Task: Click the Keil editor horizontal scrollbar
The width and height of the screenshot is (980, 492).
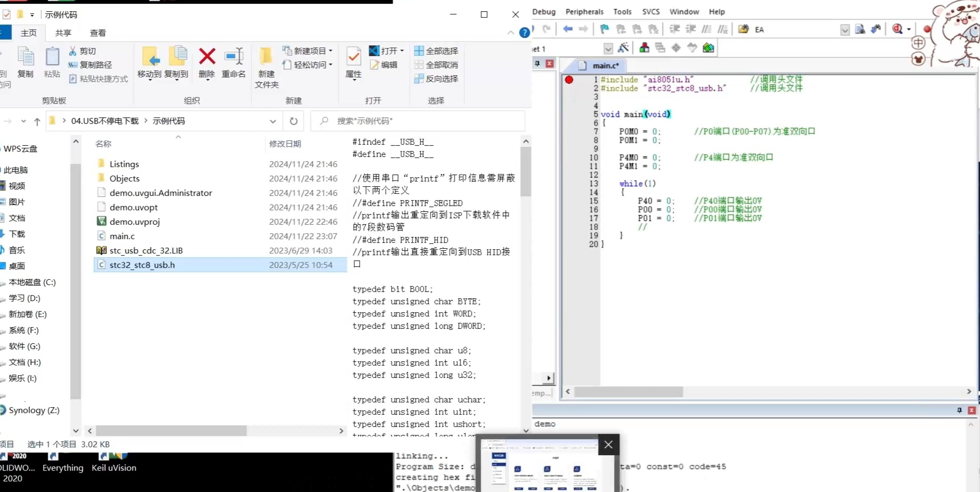Action: 629,392
